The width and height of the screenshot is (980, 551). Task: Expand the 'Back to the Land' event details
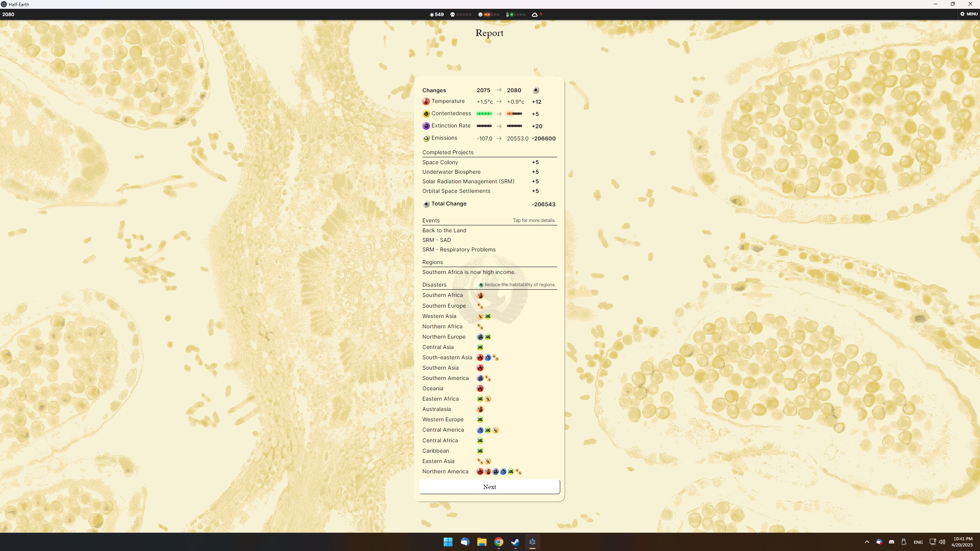[x=444, y=230]
